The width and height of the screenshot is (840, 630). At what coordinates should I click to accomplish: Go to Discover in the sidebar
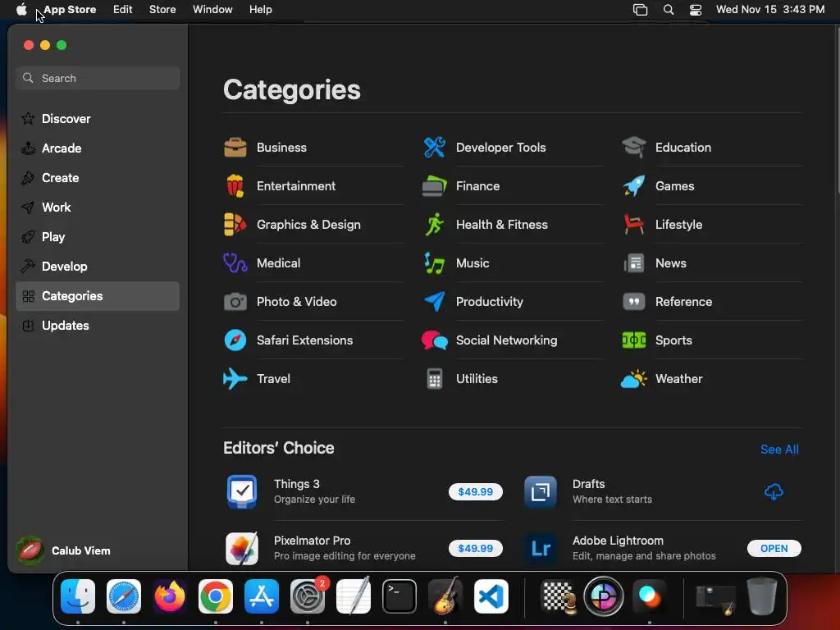[x=98, y=119]
